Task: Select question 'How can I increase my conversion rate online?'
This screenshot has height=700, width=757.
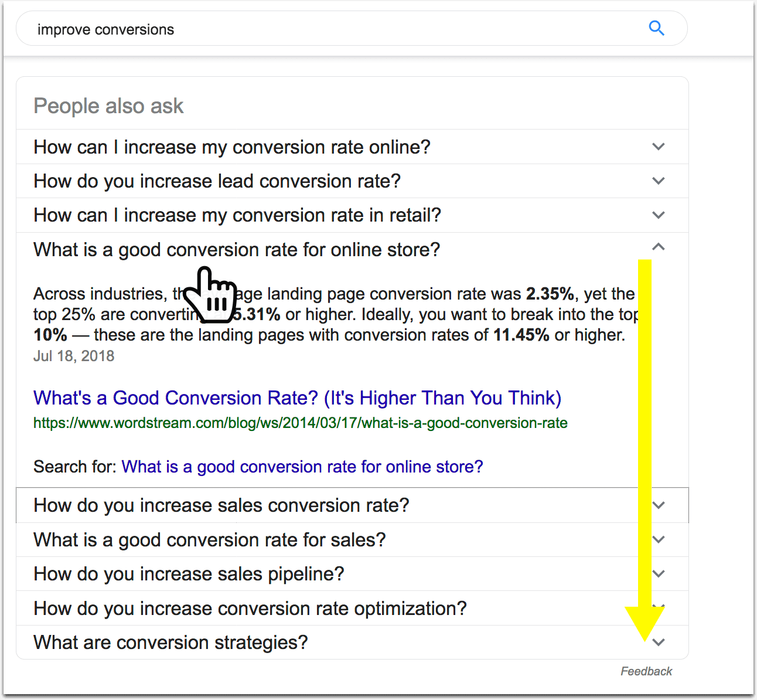Action: coord(232,147)
